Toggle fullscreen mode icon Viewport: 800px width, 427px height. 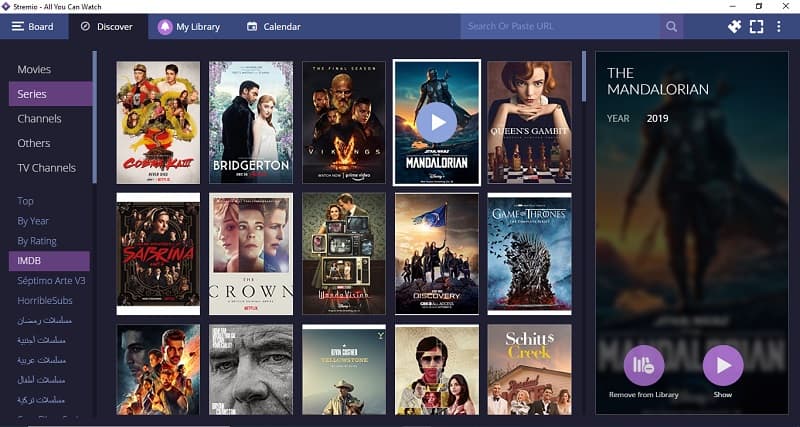pyautogui.click(x=757, y=27)
